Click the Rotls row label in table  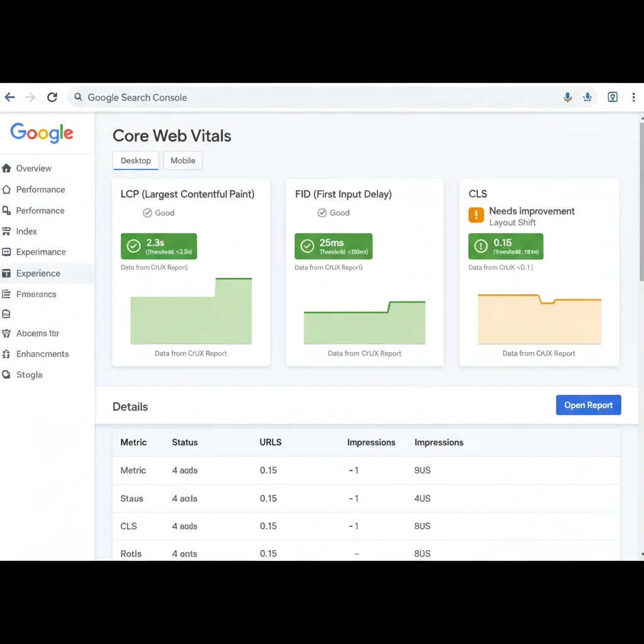[131, 553]
